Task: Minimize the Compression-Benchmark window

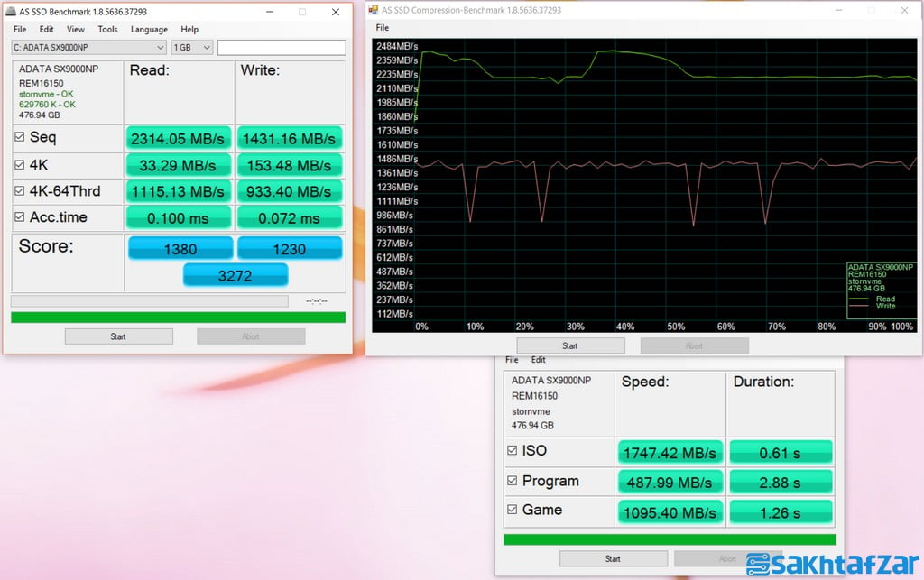Action: click(x=836, y=10)
